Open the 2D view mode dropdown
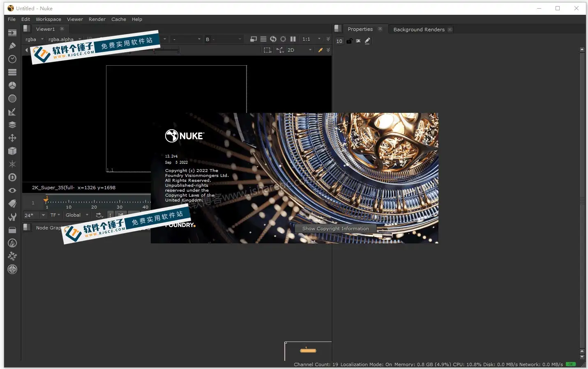Image resolution: width=588 pixels, height=369 pixels. (x=300, y=50)
